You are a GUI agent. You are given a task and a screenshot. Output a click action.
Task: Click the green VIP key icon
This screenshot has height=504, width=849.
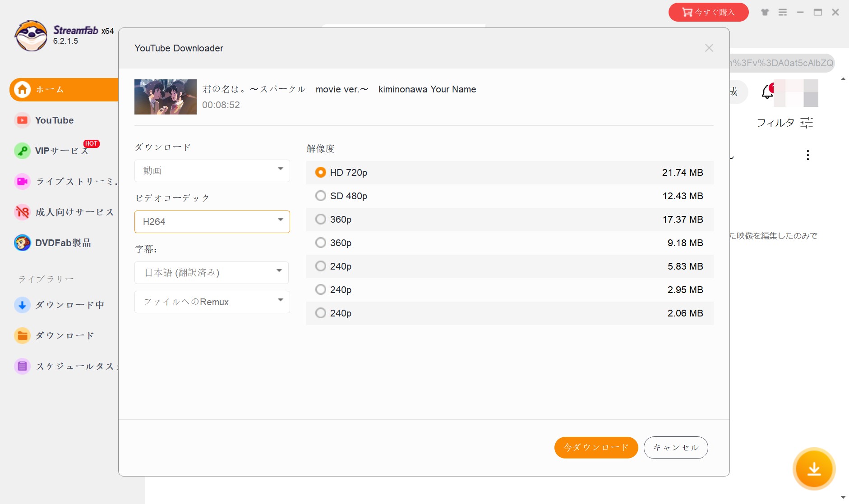point(22,151)
